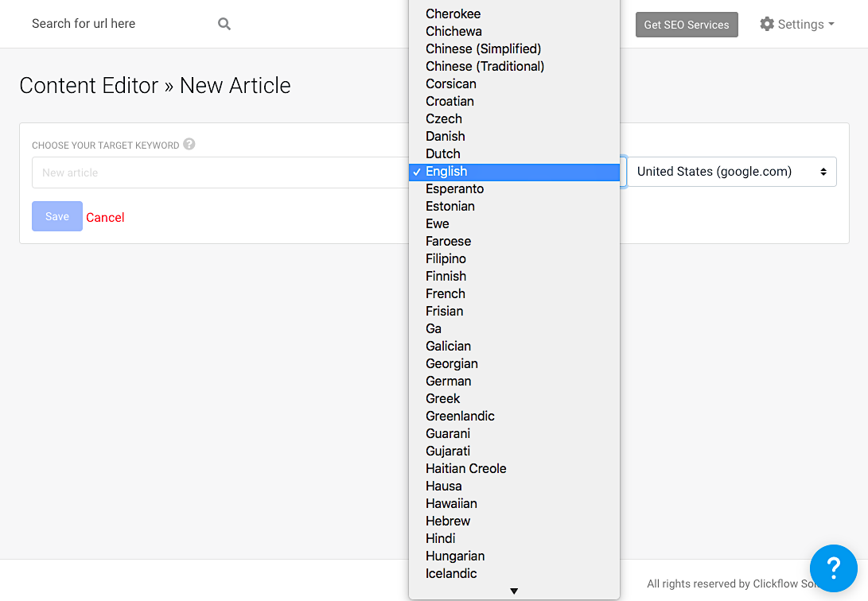Select German as the language
868x601 pixels.
tap(514, 382)
